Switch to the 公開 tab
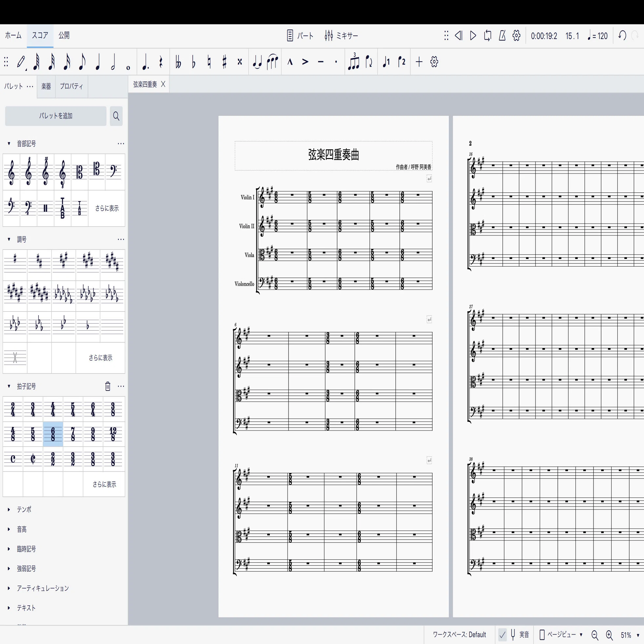 (64, 35)
